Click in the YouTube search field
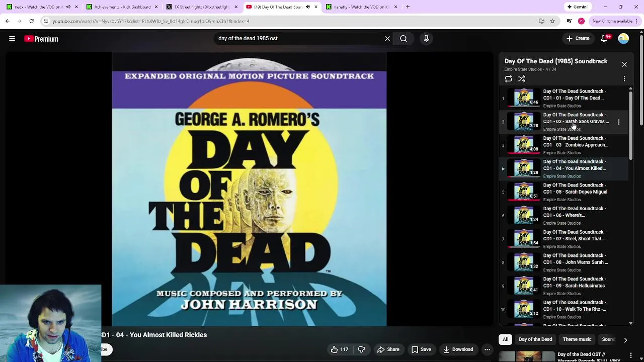644x362 pixels. click(x=299, y=38)
